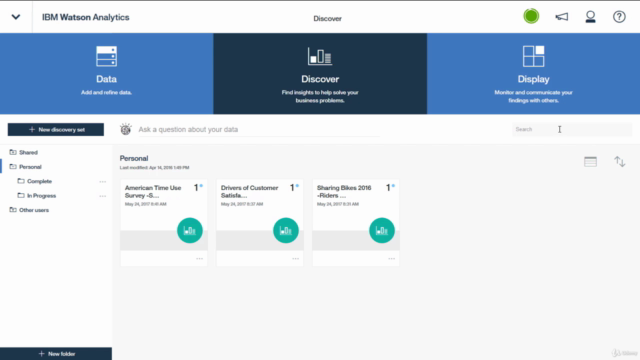
Task: Click the IBM Watson Analytics title
Action: pos(85,17)
